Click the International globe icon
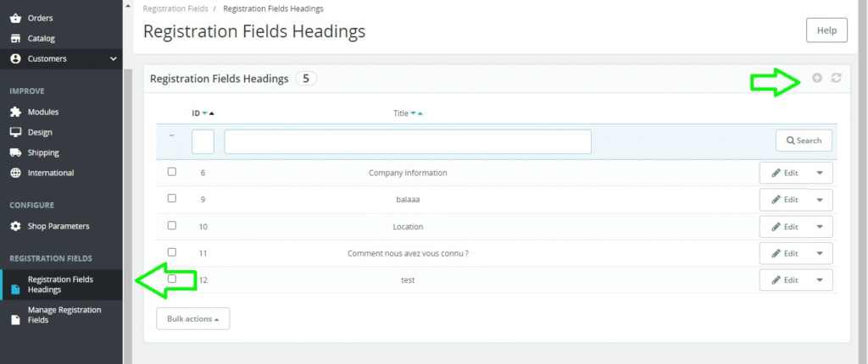The image size is (868, 364). [15, 173]
